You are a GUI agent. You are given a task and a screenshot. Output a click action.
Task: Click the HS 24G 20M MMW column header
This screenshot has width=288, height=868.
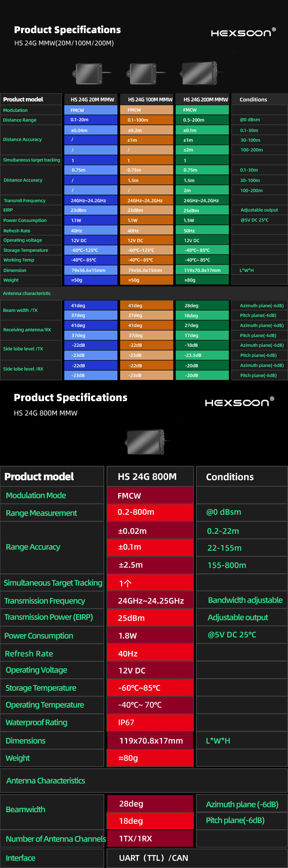tap(92, 100)
